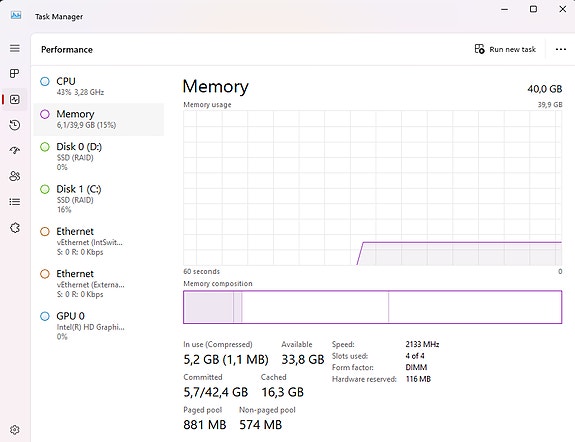
Task: Open the three-dot more options menu
Action: click(561, 49)
